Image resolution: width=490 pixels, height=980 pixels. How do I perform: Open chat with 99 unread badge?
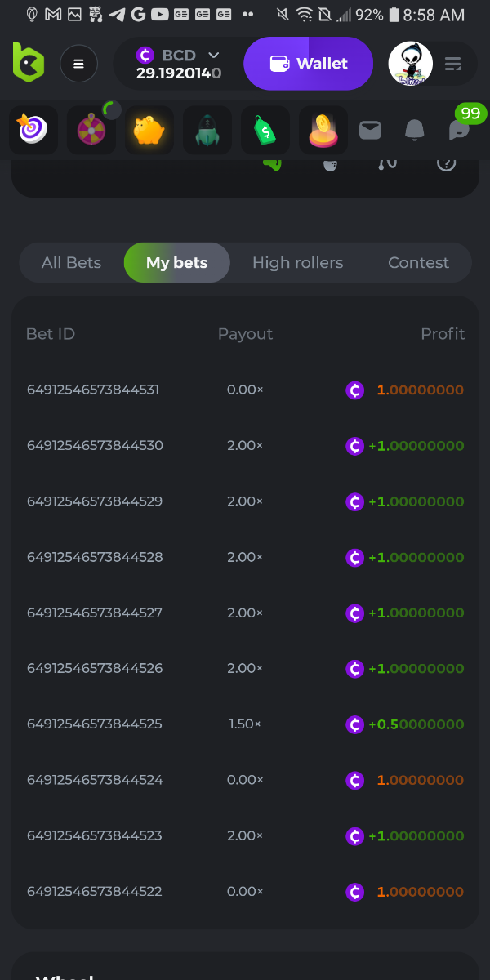click(x=460, y=130)
